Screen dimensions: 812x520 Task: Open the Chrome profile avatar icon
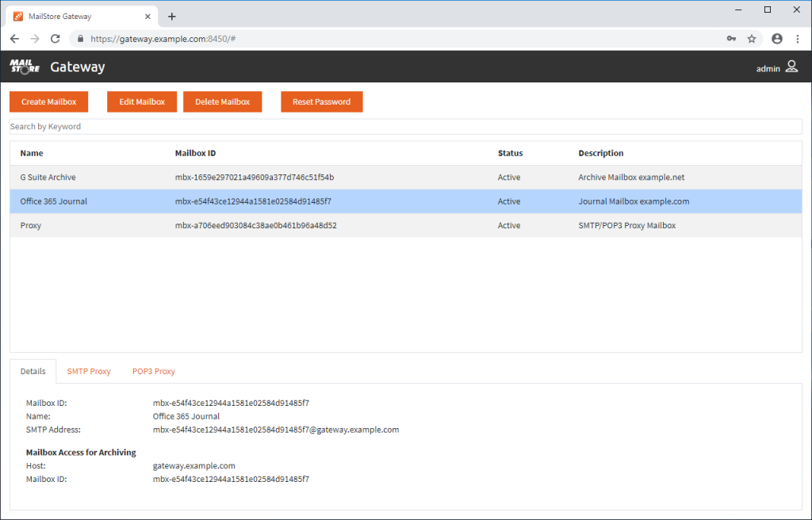point(776,38)
